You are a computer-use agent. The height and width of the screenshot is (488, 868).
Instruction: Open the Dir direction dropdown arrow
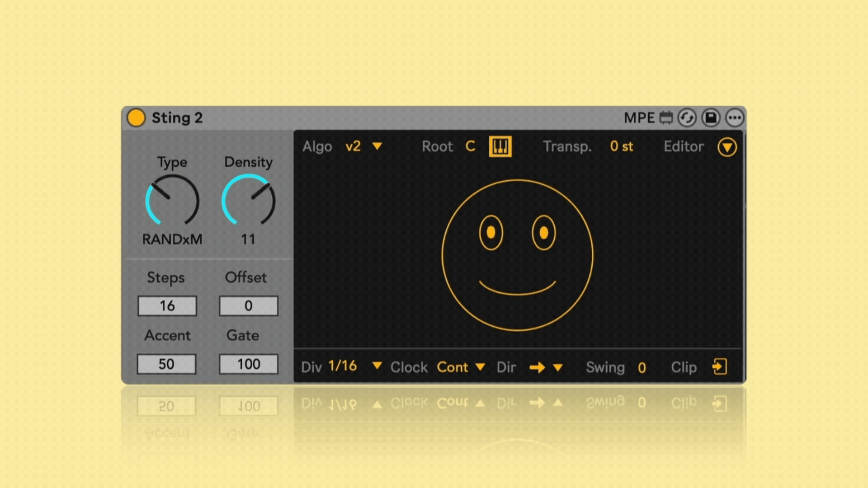point(558,367)
